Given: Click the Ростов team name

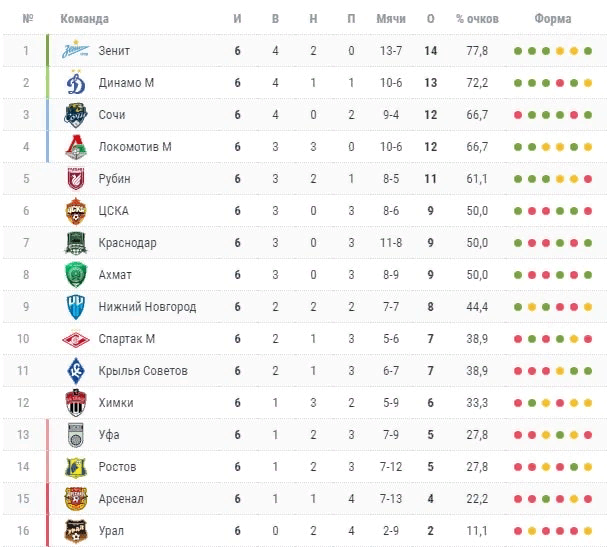Looking at the screenshot, I should coord(117,467).
